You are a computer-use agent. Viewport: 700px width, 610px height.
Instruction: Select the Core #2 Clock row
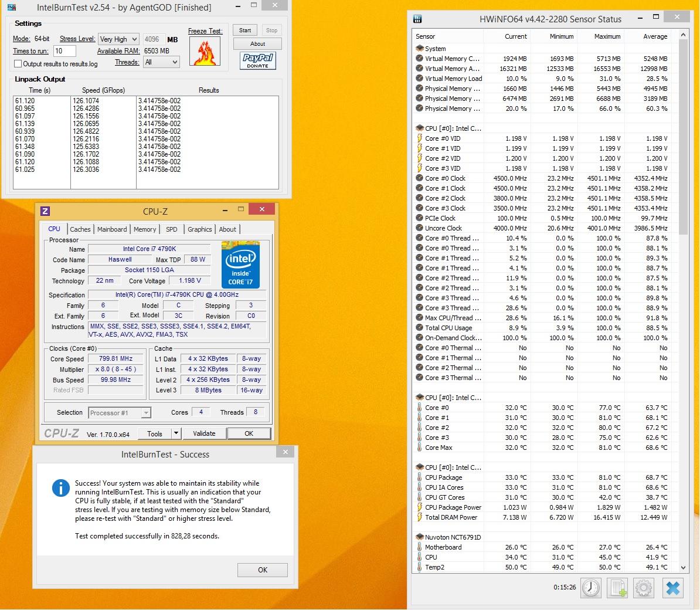[x=545, y=198]
